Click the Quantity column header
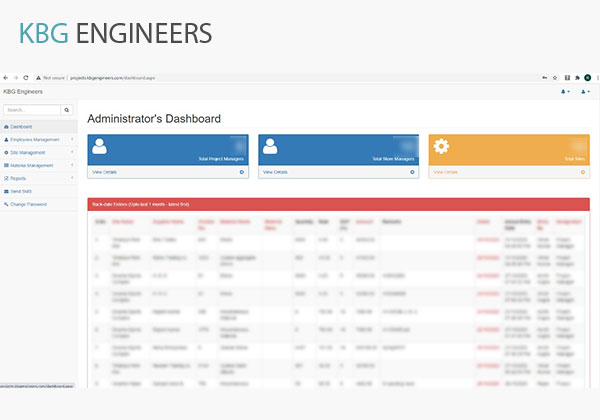The height and width of the screenshot is (420, 600). (x=304, y=221)
